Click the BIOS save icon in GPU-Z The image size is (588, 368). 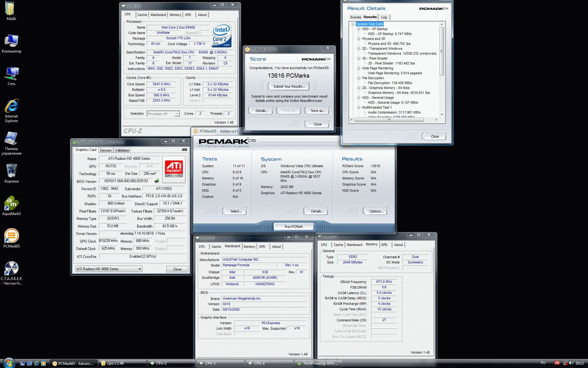157,181
